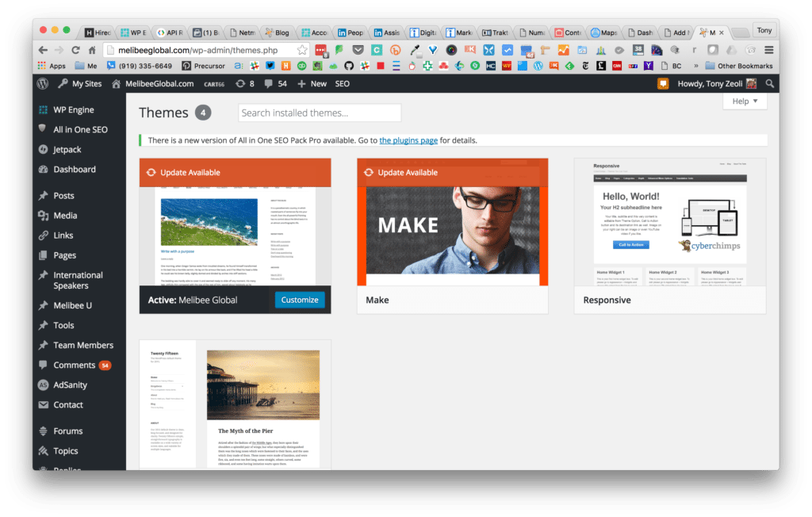Open the My Sites menu
812x517 pixels.
[x=80, y=83]
